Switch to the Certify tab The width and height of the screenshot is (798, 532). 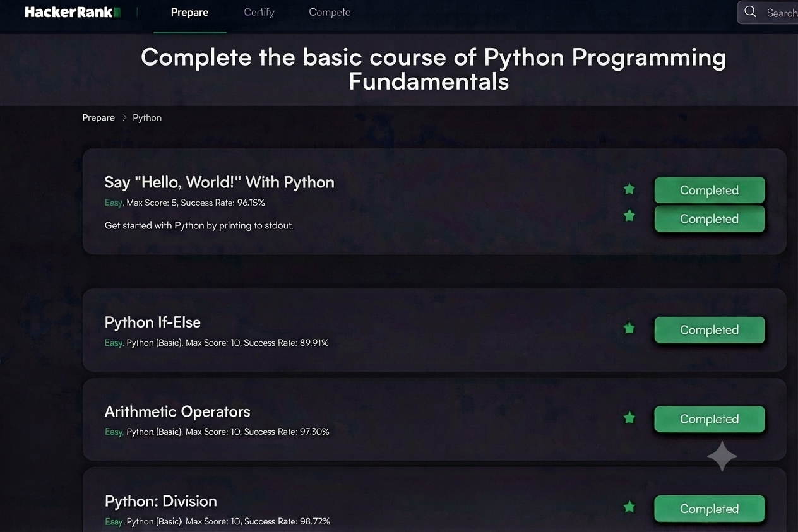(259, 12)
